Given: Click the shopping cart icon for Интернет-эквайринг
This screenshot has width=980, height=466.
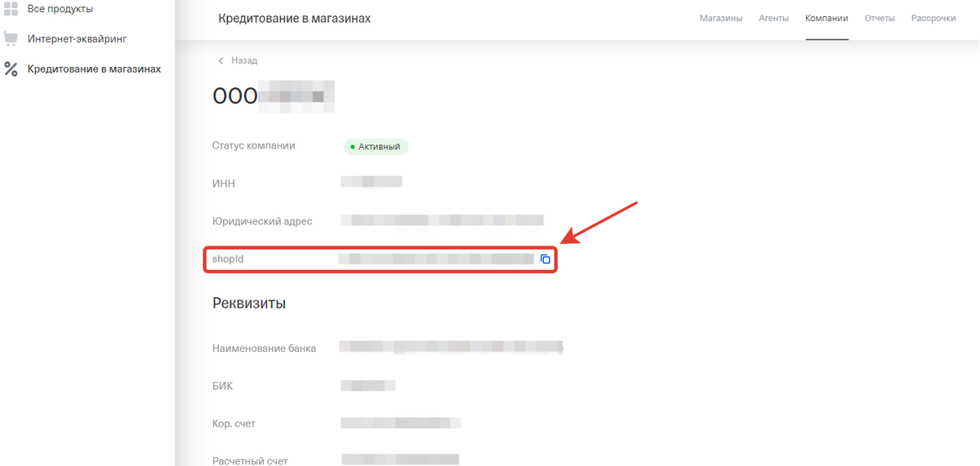Looking at the screenshot, I should [11, 38].
